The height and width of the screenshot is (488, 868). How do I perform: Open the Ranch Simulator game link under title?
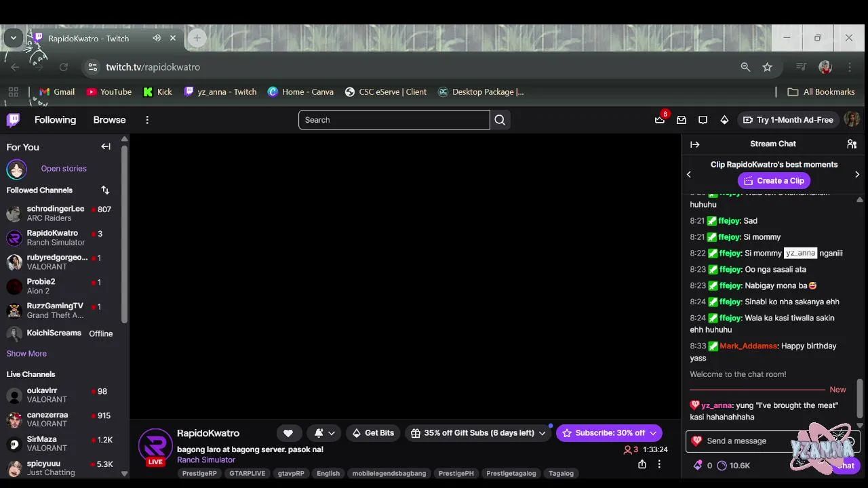(206, 460)
